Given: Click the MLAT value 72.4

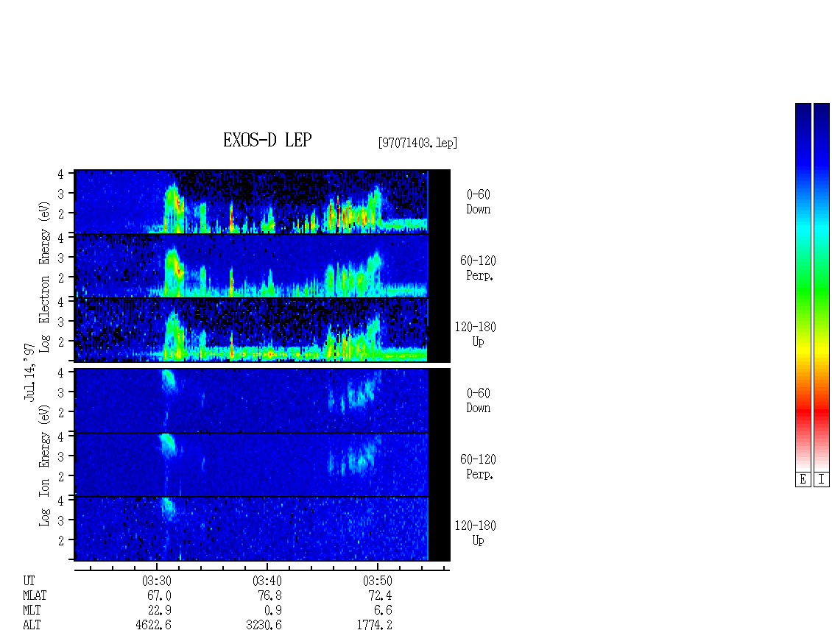Looking at the screenshot, I should [380, 595].
